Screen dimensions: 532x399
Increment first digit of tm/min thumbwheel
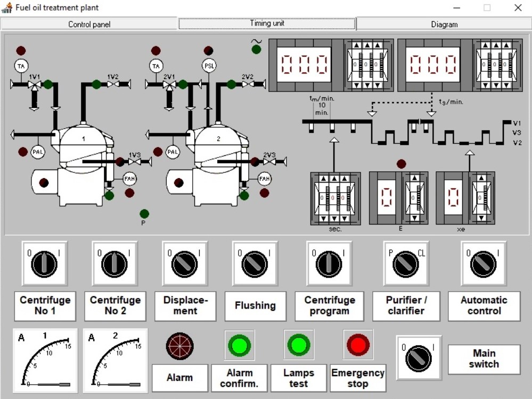[x=356, y=45]
